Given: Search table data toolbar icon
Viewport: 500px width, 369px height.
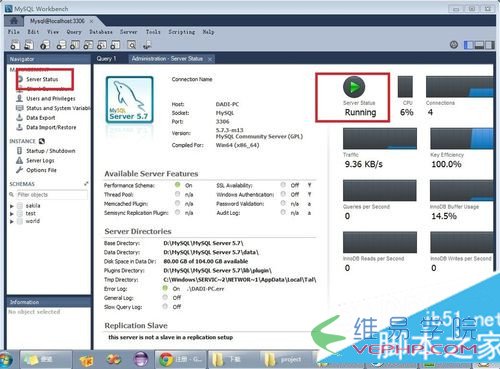Looking at the screenshot, I should tap(132, 45).
